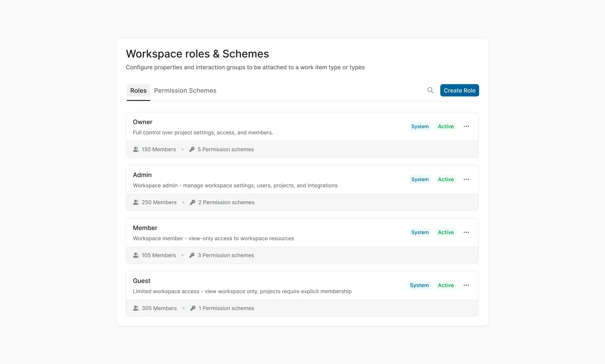Screen dimensions: 605x364
Task: Click the Workspace roles & Schemes heading
Action: (197, 54)
